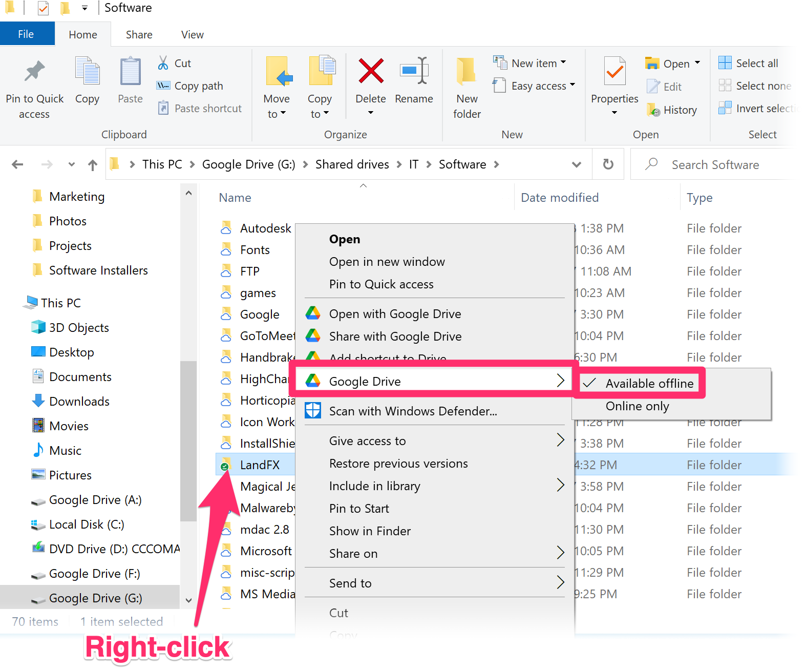Click Select all in ribbon
Viewport: 806px width, 672px height.
(x=748, y=63)
